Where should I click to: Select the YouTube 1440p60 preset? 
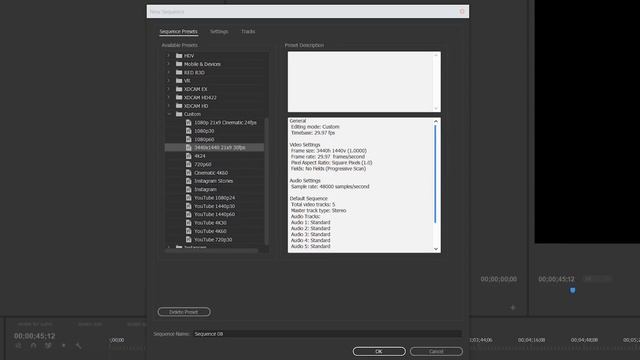(214, 214)
